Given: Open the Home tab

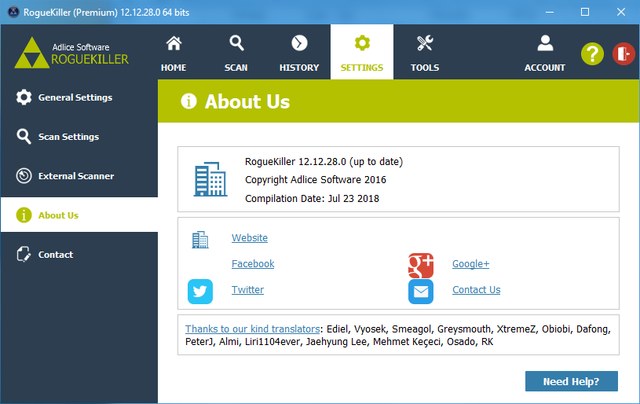Looking at the screenshot, I should point(173,53).
